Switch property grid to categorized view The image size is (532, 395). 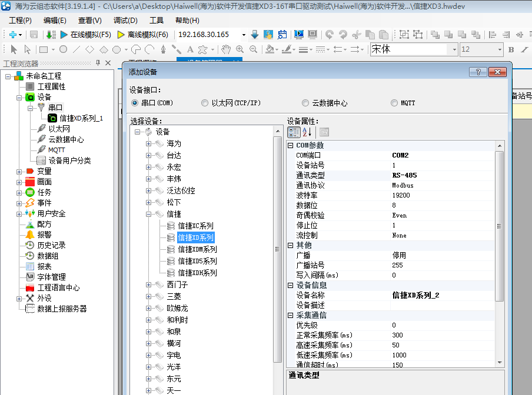pos(294,132)
